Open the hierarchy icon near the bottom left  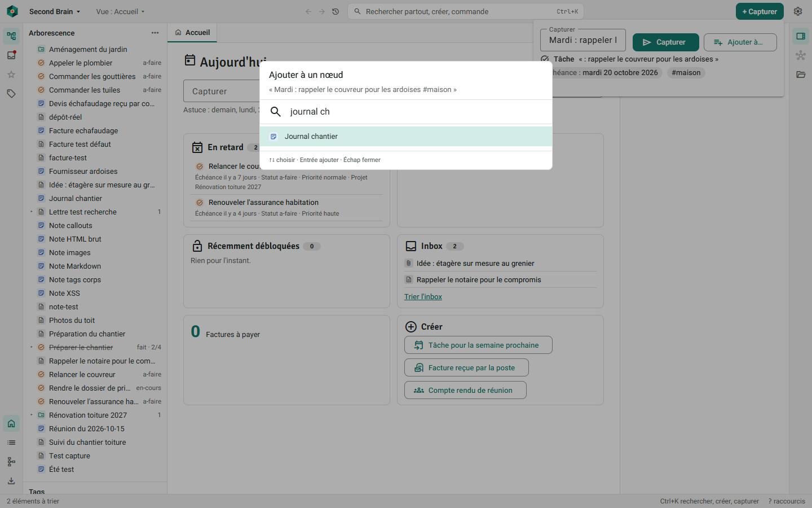[11, 462]
